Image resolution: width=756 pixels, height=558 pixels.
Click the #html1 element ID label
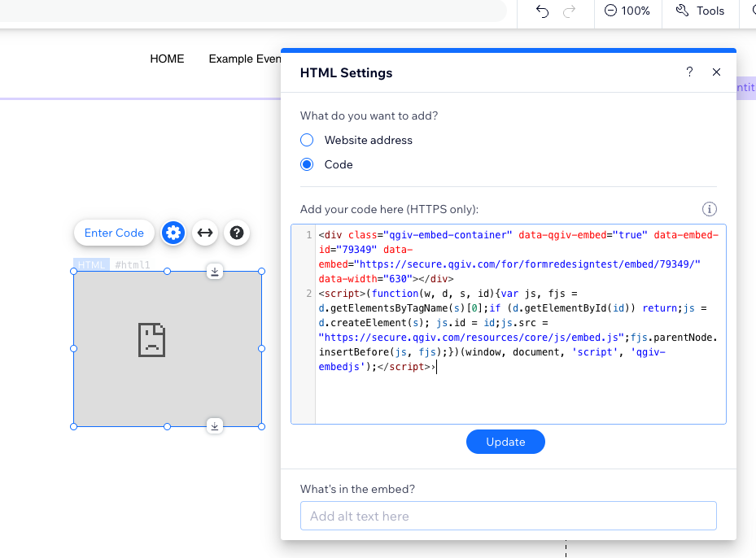(133, 264)
